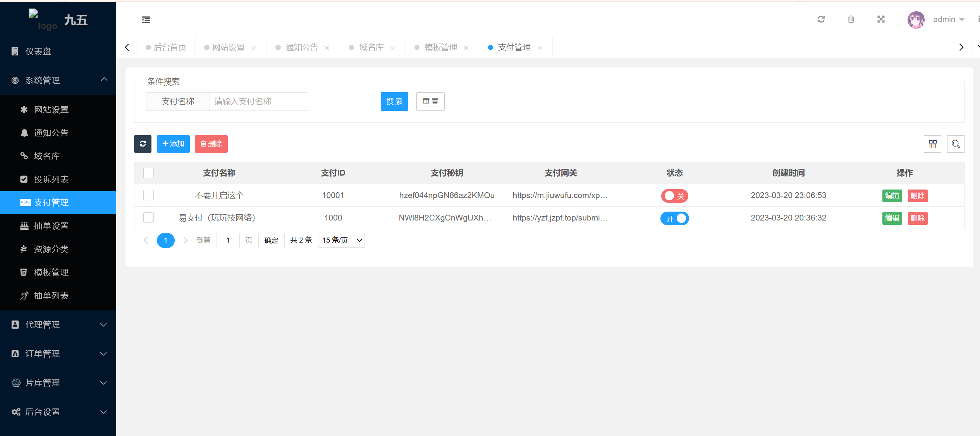
Task: Open the column filter grid icon
Action: click(932, 144)
